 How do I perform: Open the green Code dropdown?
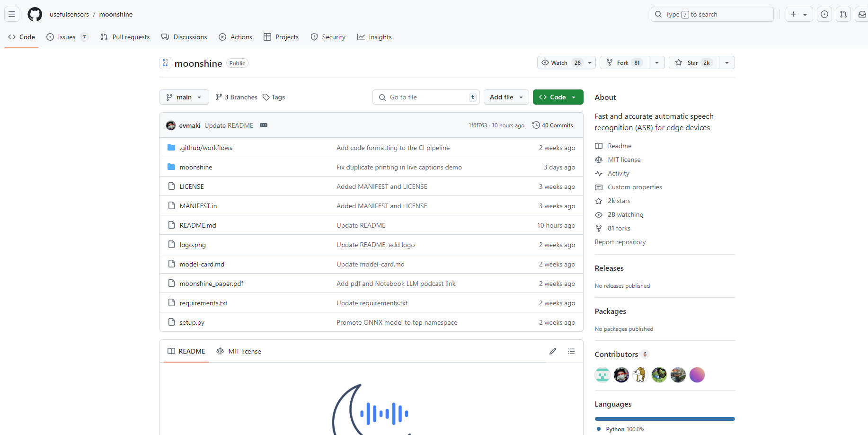[558, 97]
